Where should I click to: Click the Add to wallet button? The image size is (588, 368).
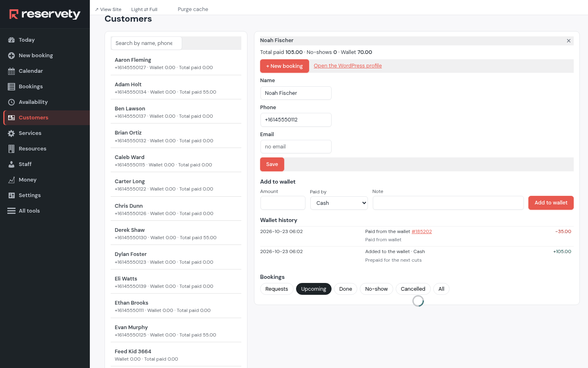pos(551,203)
